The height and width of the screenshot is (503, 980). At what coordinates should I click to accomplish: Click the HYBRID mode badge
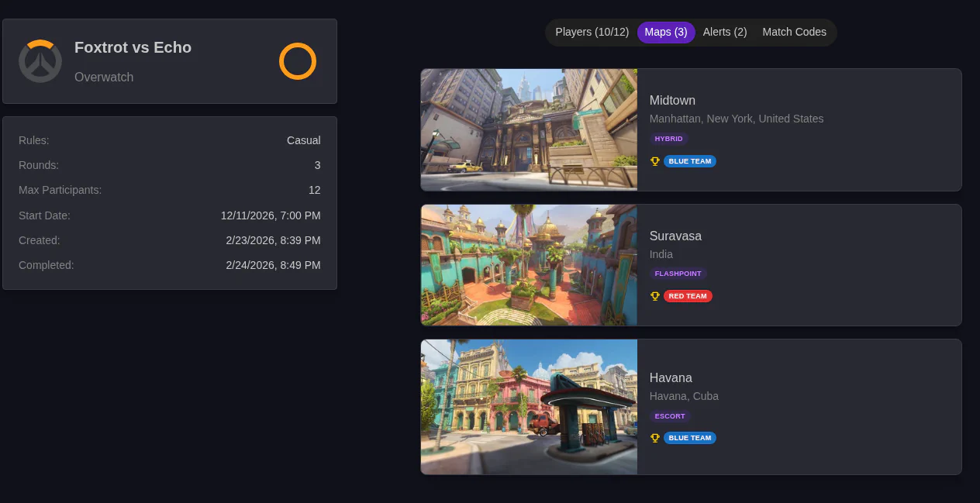tap(668, 139)
